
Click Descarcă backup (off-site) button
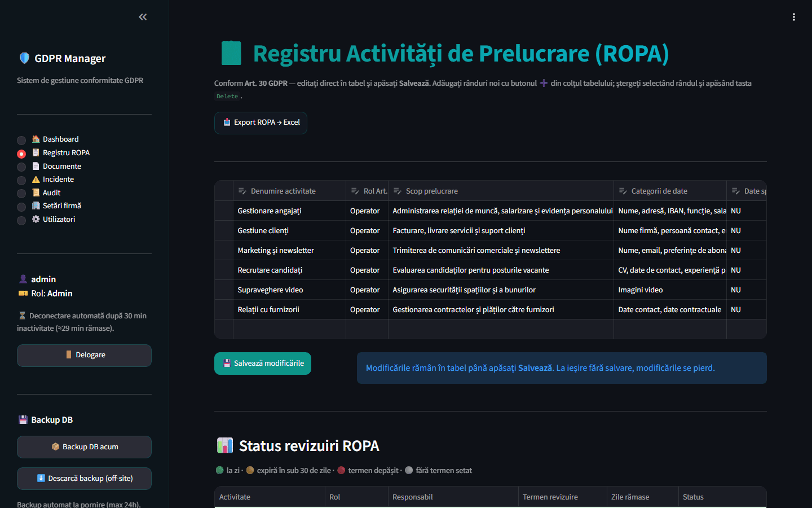[x=84, y=479]
